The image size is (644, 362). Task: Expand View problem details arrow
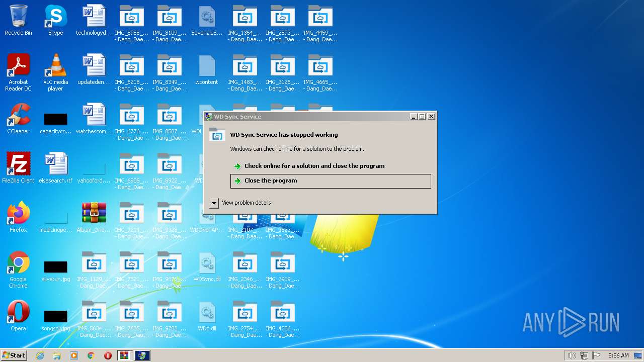[x=214, y=203]
